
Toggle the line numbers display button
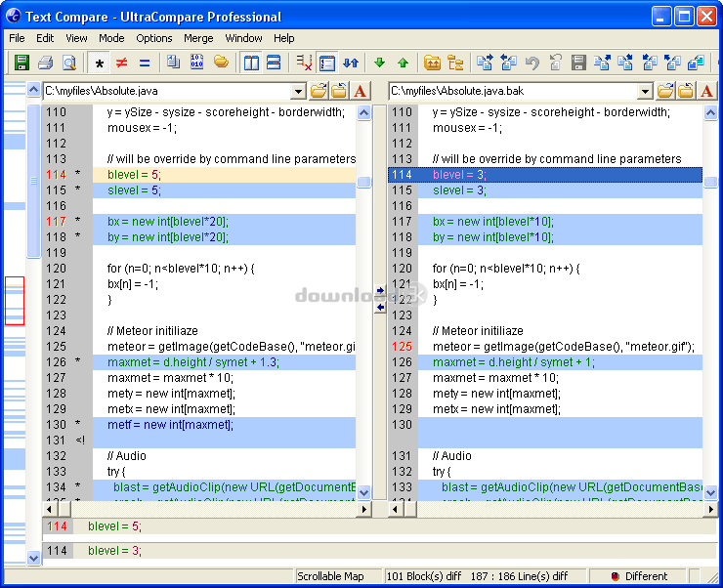coord(327,63)
